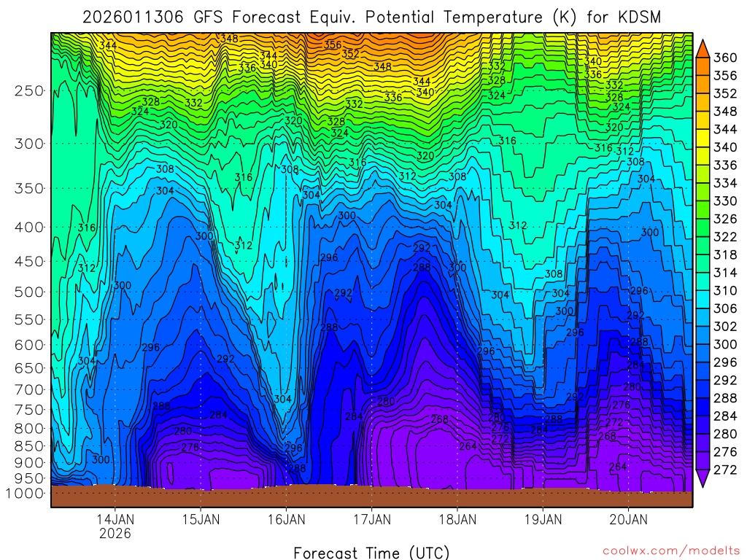The width and height of the screenshot is (747, 560).
Task: Select the 19JAN date tick label
Action: [543, 519]
